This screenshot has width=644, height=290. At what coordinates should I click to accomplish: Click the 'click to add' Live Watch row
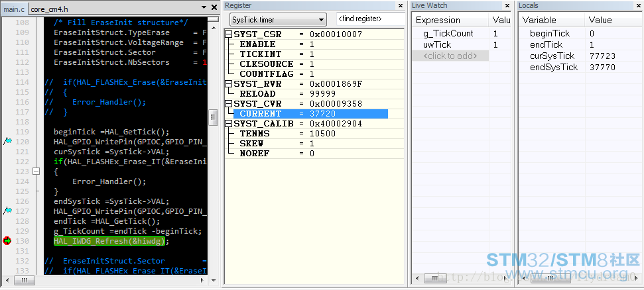pos(450,56)
